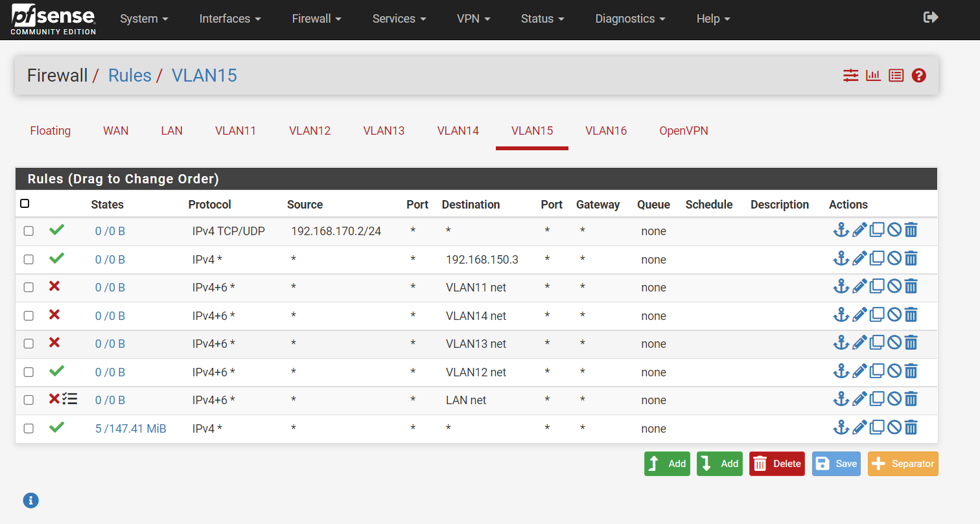The height and width of the screenshot is (524, 980).
Task: Click the pfSense logo
Action: coord(53,19)
